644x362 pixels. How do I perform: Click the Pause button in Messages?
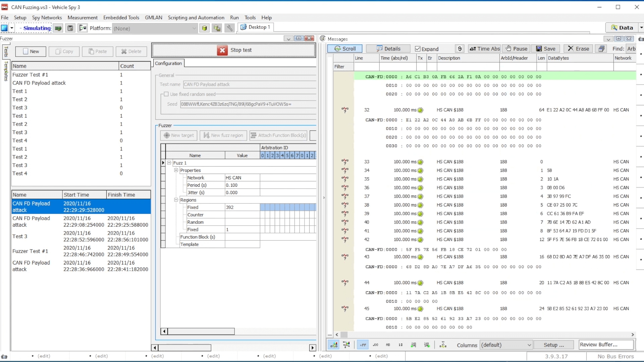point(517,49)
